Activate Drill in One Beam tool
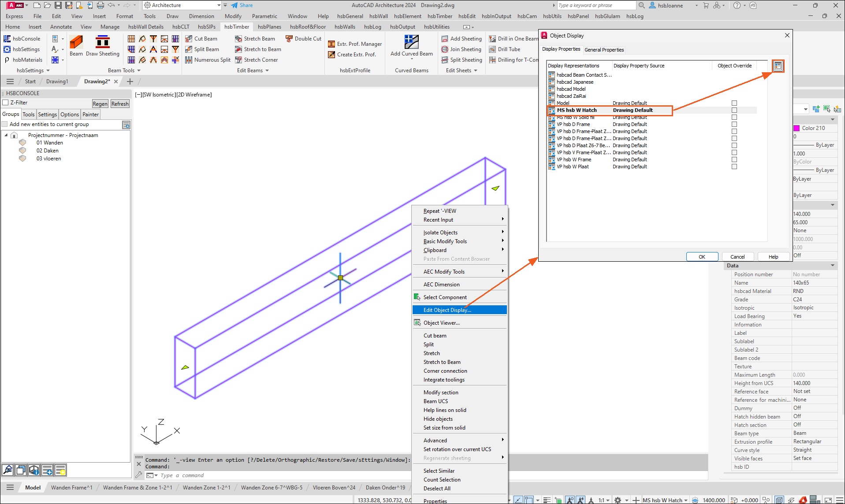The image size is (845, 504). pyautogui.click(x=514, y=39)
